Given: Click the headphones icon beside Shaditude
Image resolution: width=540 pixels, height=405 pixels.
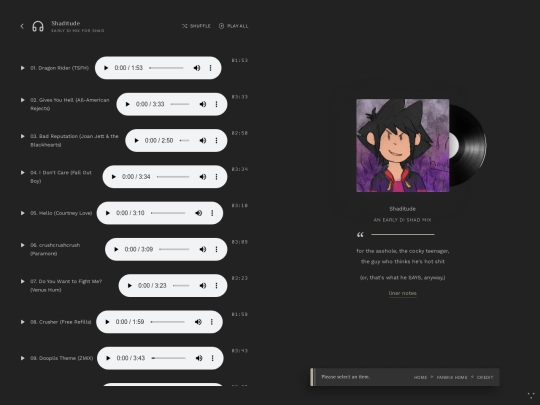Looking at the screenshot, I should (x=38, y=27).
